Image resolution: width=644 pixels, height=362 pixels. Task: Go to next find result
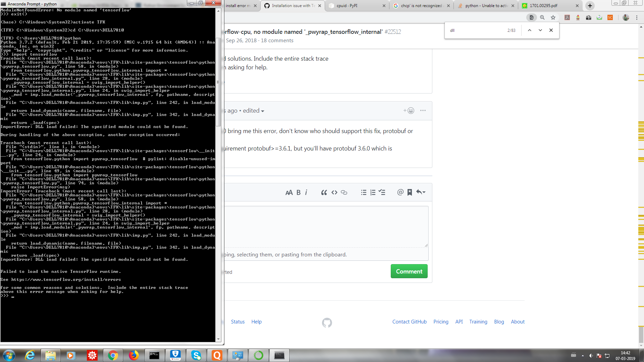tap(540, 30)
